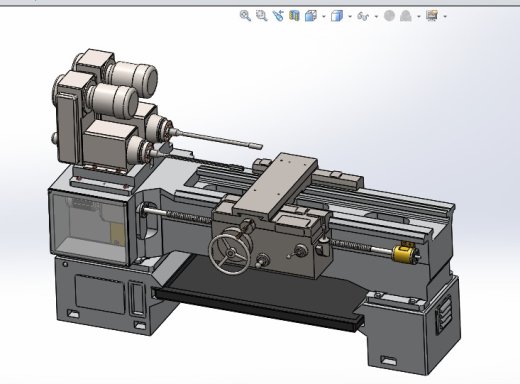Viewport: 520px width, 384px height.
Task: Click the Apply Scene icon
Action: click(x=405, y=16)
